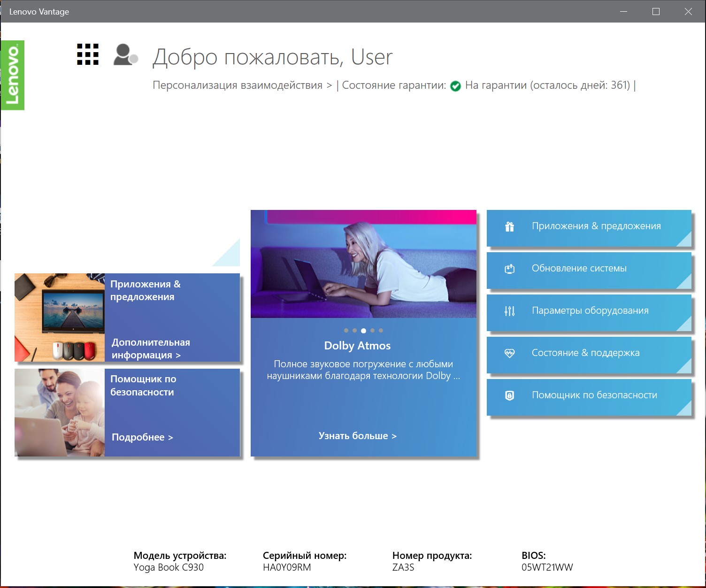Click Персонализация взаимодействия link
This screenshot has height=588, width=706.
pos(242,85)
